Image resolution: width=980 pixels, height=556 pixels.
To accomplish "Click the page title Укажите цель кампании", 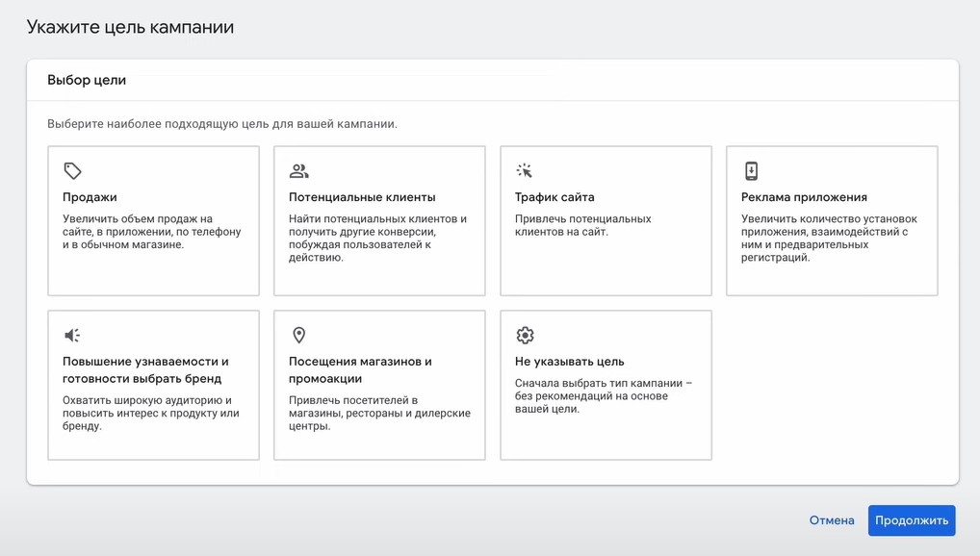I will tap(130, 26).
